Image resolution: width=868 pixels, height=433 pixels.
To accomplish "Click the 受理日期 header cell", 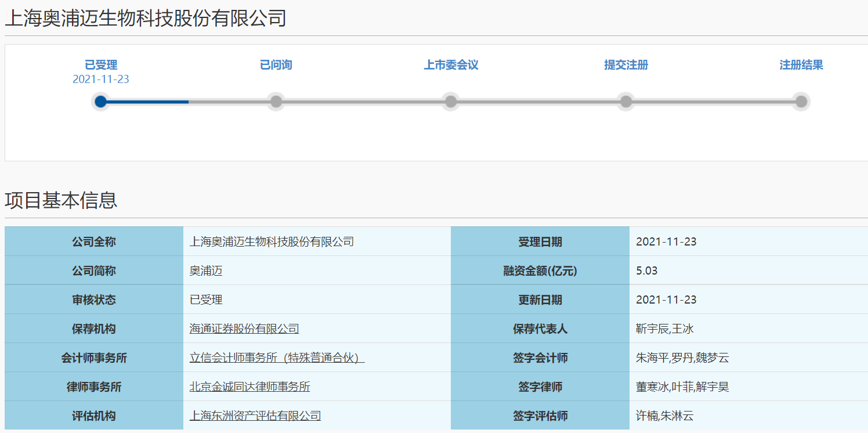I will [540, 241].
